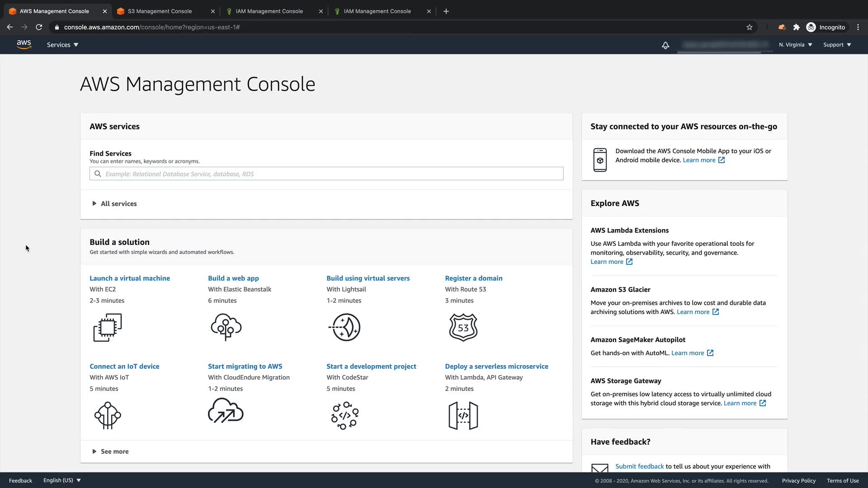Bookmark page with the star icon
Image resolution: width=868 pixels, height=488 pixels.
click(750, 27)
